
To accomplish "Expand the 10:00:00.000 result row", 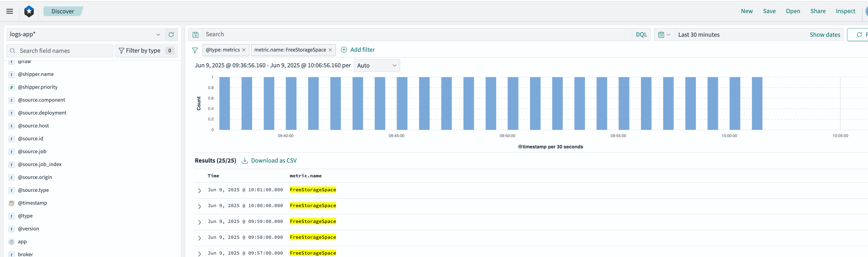I will pos(200,207).
